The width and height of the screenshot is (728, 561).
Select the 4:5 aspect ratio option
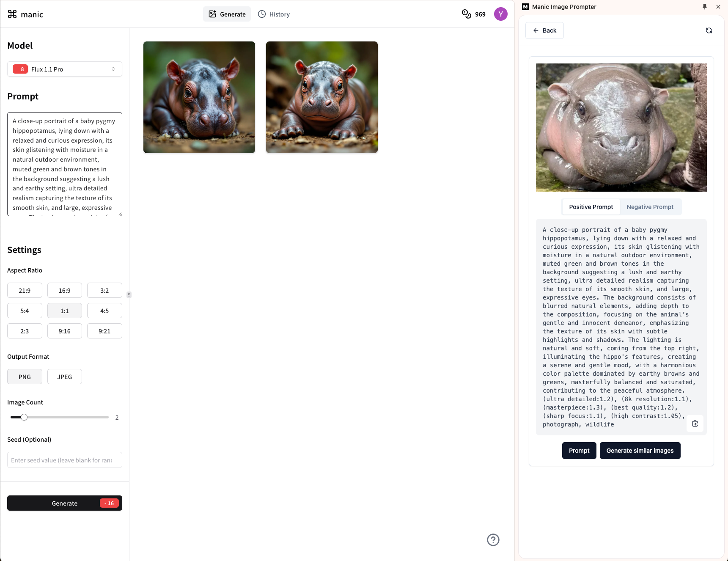pyautogui.click(x=104, y=311)
